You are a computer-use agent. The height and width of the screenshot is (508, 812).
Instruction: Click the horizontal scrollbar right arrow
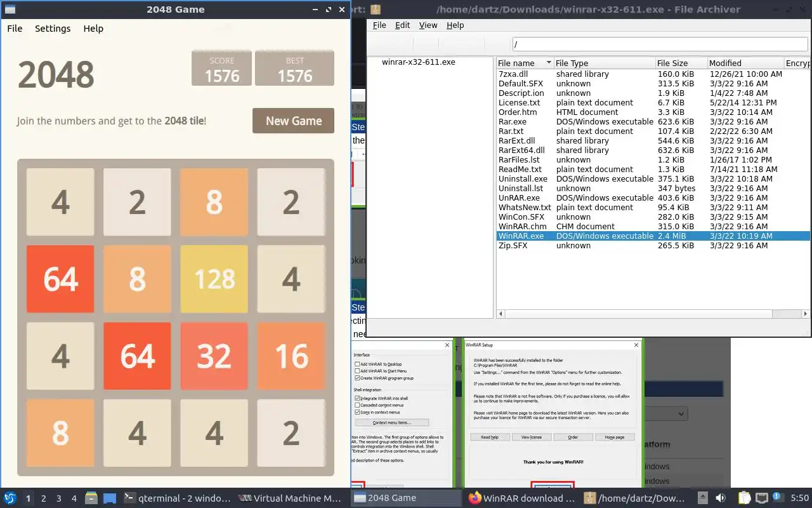tap(806, 314)
